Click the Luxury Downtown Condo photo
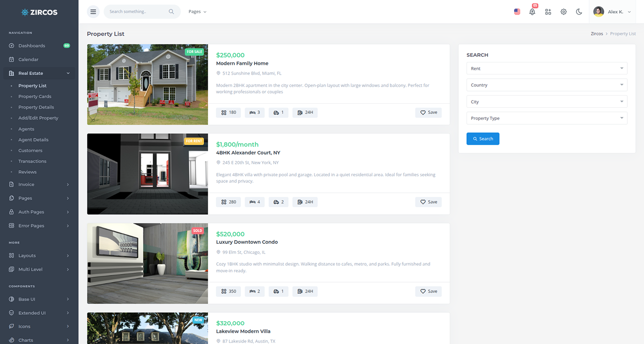644x344 pixels. tap(147, 263)
